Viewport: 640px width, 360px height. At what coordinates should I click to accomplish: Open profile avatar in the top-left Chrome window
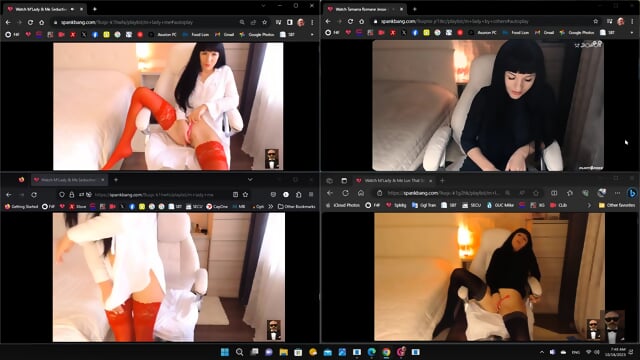[x=301, y=22]
